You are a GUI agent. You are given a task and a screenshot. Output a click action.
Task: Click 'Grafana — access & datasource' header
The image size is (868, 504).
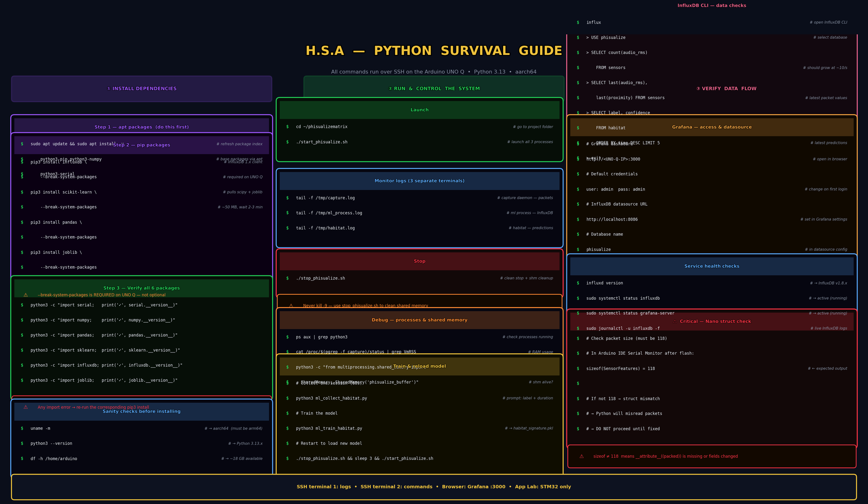click(x=712, y=127)
